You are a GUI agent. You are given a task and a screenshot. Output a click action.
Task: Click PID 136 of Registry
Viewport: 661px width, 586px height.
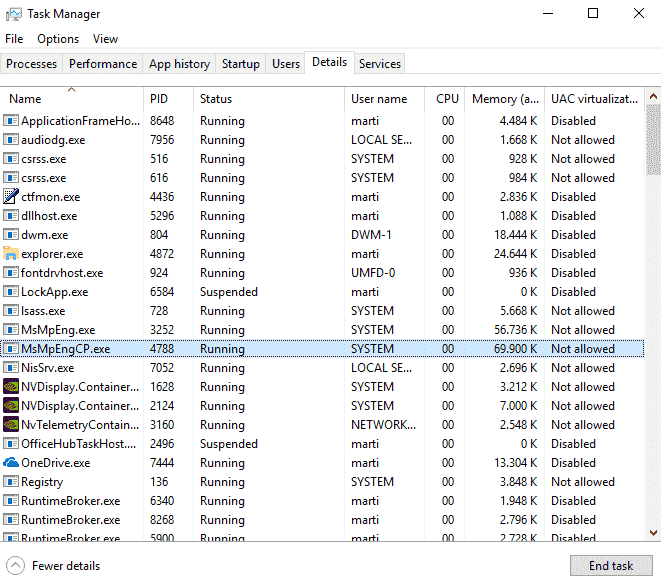click(159, 481)
